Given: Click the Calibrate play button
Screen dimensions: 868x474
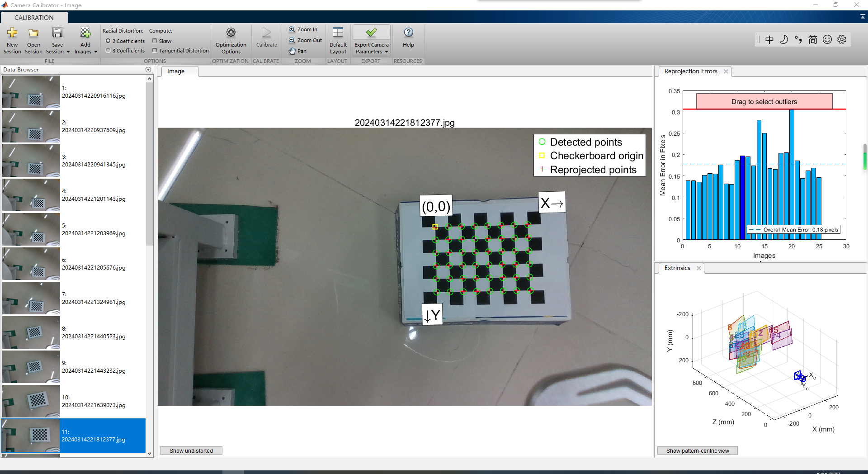Looking at the screenshot, I should point(266,33).
